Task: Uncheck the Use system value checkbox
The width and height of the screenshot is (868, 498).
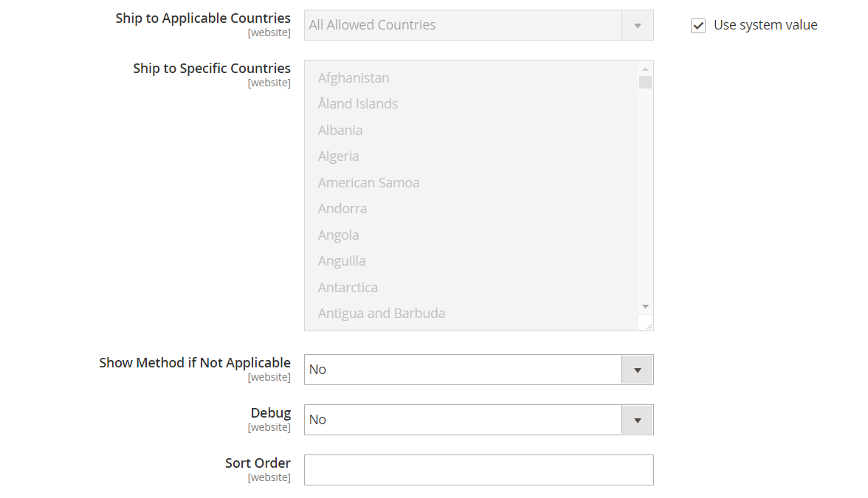Action: 698,26
